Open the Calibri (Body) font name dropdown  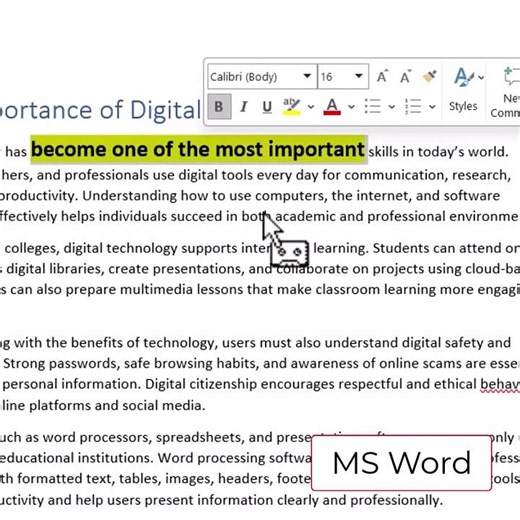point(307,76)
